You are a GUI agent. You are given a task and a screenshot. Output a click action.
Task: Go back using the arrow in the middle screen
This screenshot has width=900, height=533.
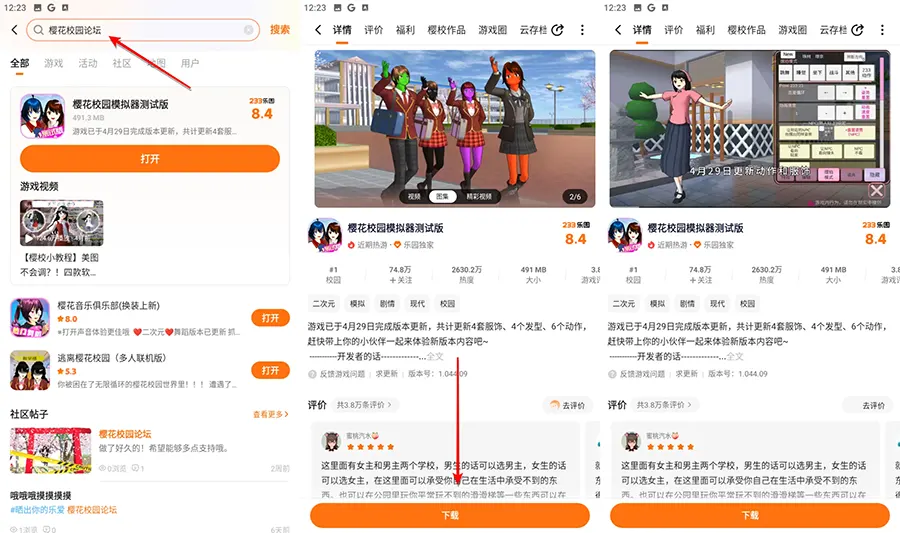(x=318, y=30)
